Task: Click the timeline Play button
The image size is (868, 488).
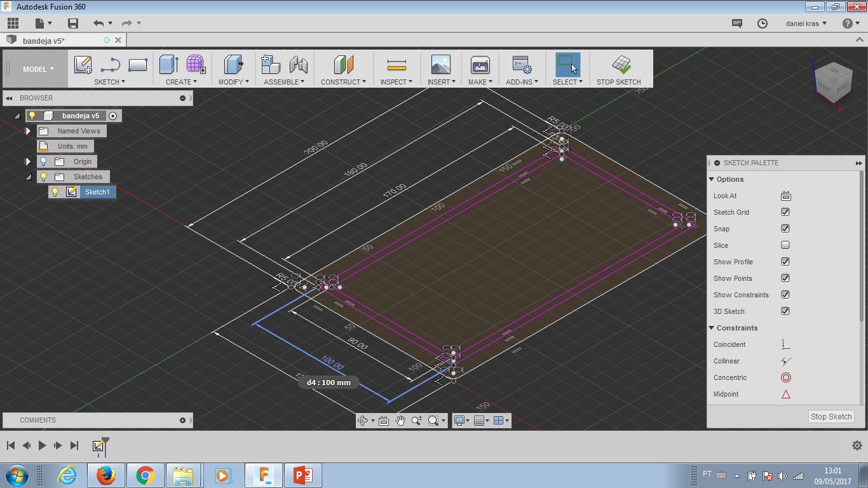Action: click(42, 445)
